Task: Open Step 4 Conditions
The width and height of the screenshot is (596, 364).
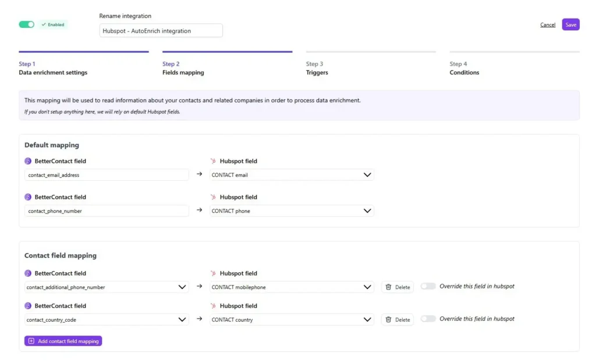Action: [x=515, y=64]
